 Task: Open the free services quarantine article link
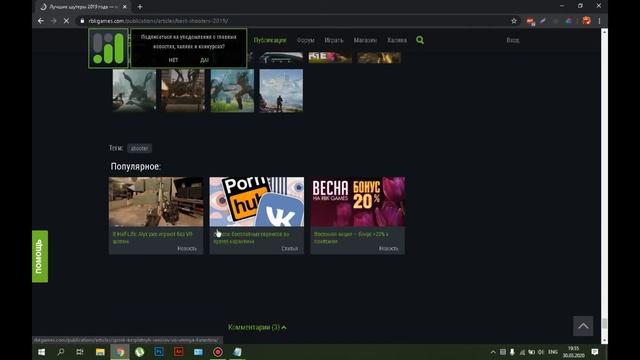pyautogui.click(x=251, y=238)
